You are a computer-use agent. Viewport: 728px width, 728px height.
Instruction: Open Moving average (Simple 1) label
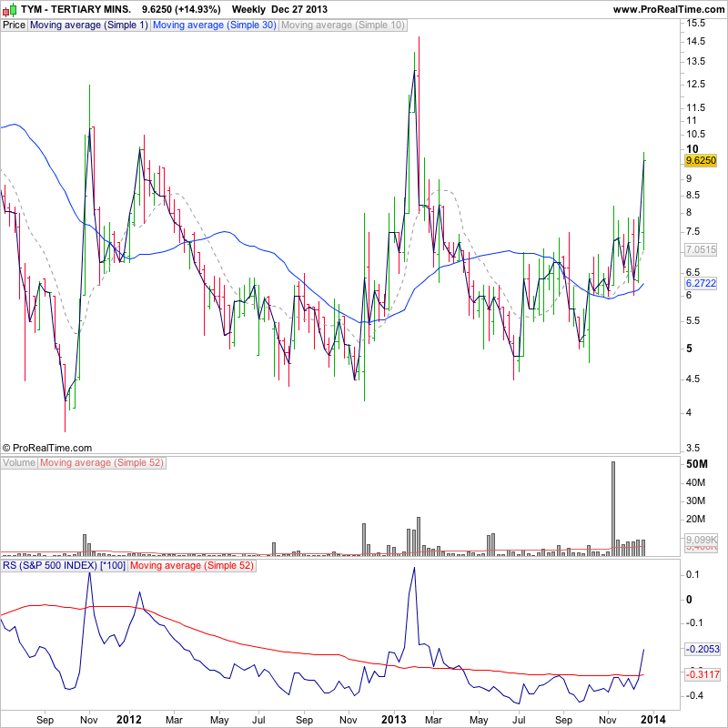click(88, 25)
